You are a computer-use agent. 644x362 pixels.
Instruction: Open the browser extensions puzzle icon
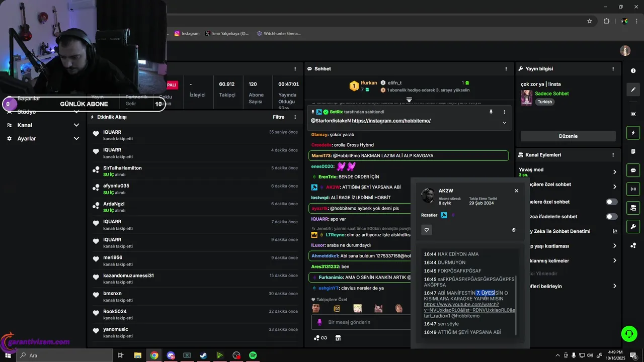[606, 21]
